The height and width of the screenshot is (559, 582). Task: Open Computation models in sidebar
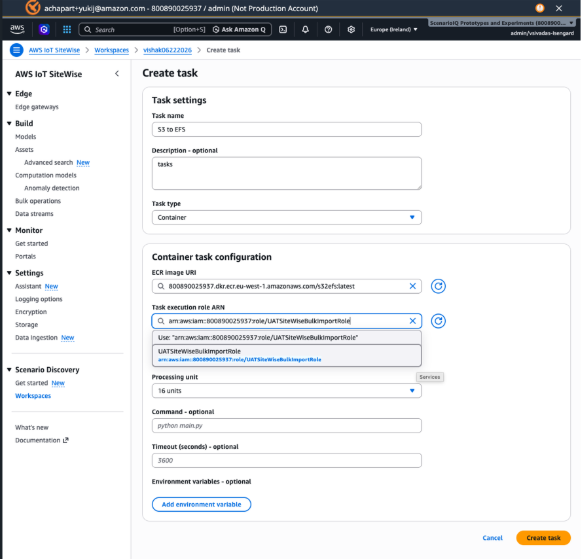point(46,175)
